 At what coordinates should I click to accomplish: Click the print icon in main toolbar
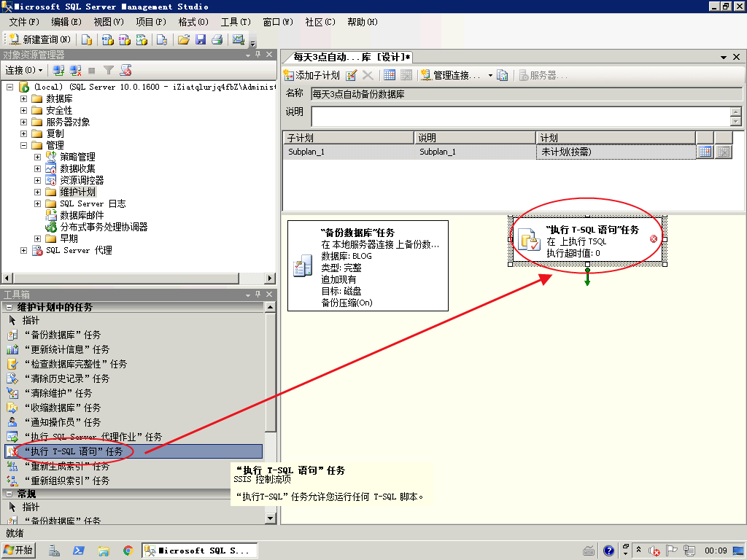tap(217, 39)
